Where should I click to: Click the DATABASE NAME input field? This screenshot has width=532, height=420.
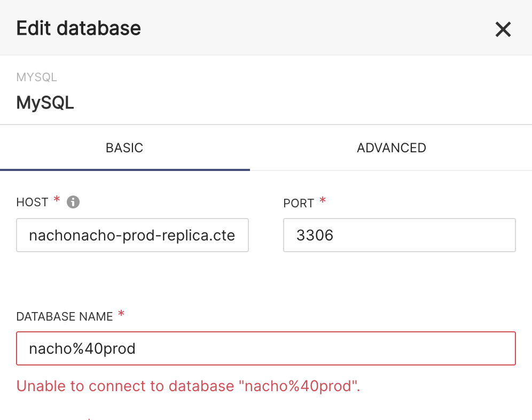point(265,348)
